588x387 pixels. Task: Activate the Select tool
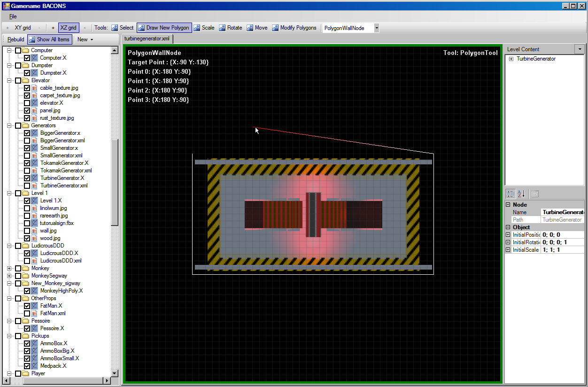click(123, 28)
